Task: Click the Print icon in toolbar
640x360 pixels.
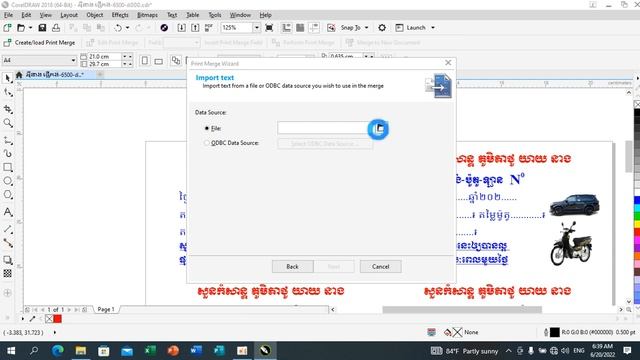Action: coord(56,28)
